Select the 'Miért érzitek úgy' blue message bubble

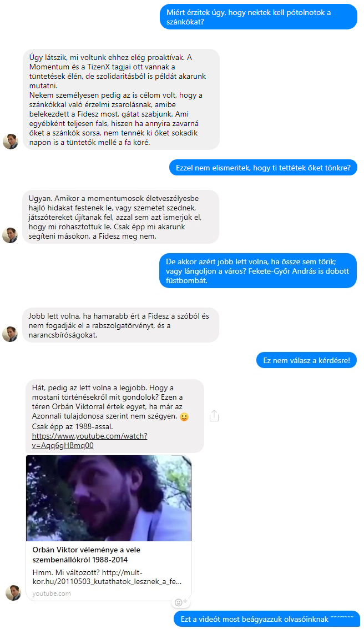pos(258,17)
